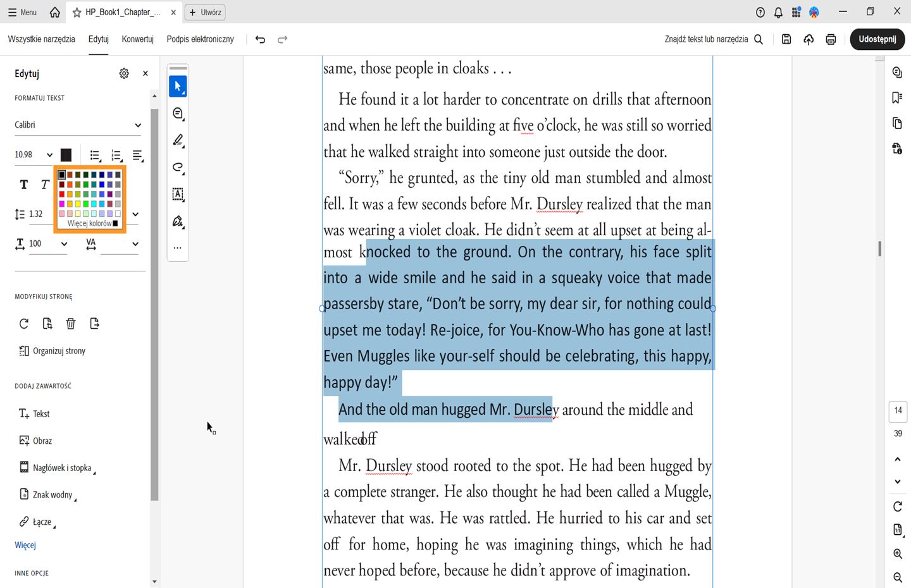Open bulleted list style dropdown

pos(96,156)
